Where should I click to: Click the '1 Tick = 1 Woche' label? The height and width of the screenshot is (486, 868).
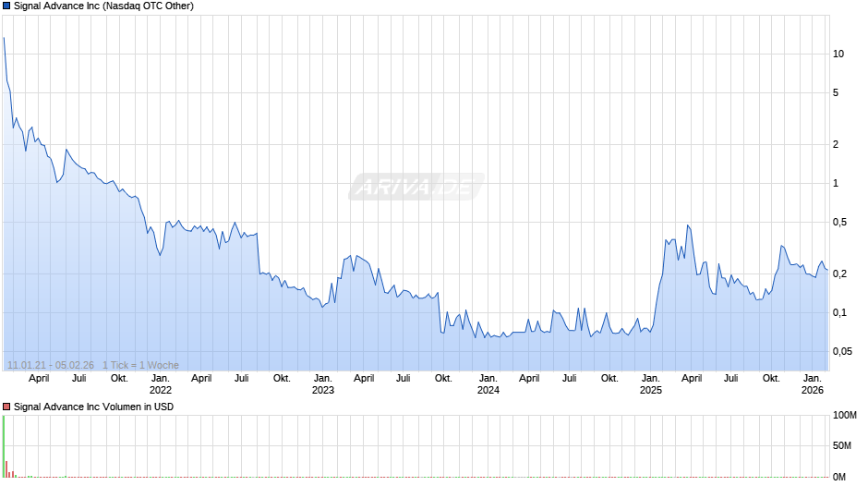[140, 365]
